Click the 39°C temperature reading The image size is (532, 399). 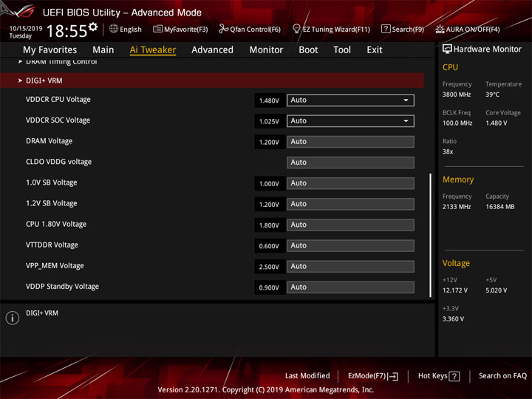(x=492, y=95)
